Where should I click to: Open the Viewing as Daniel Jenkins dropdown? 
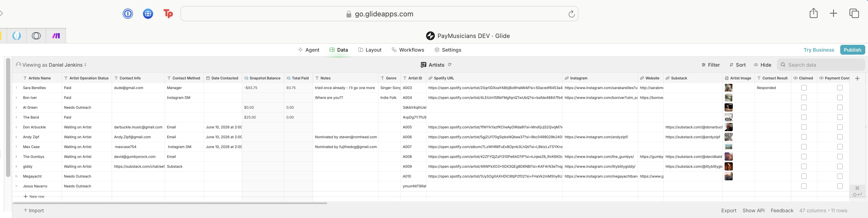click(x=51, y=65)
